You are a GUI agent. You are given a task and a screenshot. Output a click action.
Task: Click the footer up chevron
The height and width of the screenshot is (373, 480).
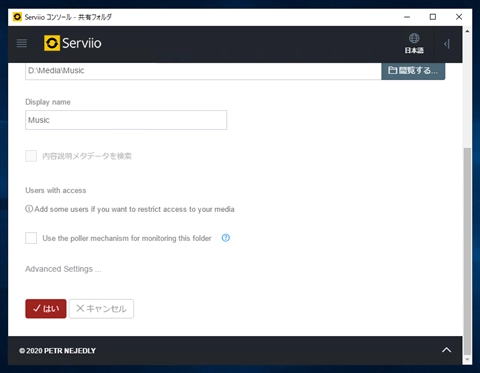coord(446,350)
